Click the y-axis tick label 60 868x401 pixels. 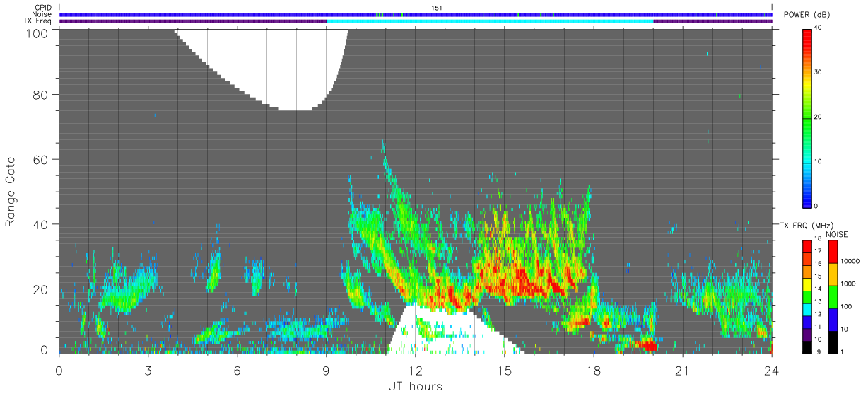41,159
